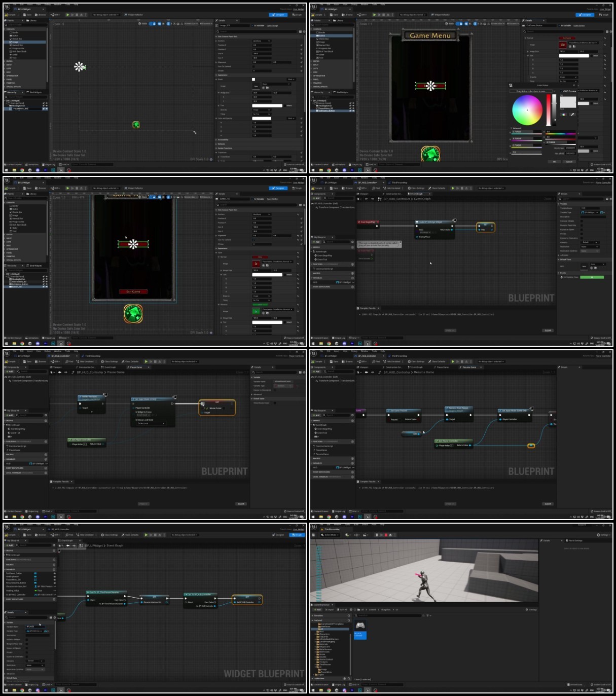Click the color wheel in the Color Picker screenshot
This screenshot has height=696, width=616.
[x=527, y=110]
